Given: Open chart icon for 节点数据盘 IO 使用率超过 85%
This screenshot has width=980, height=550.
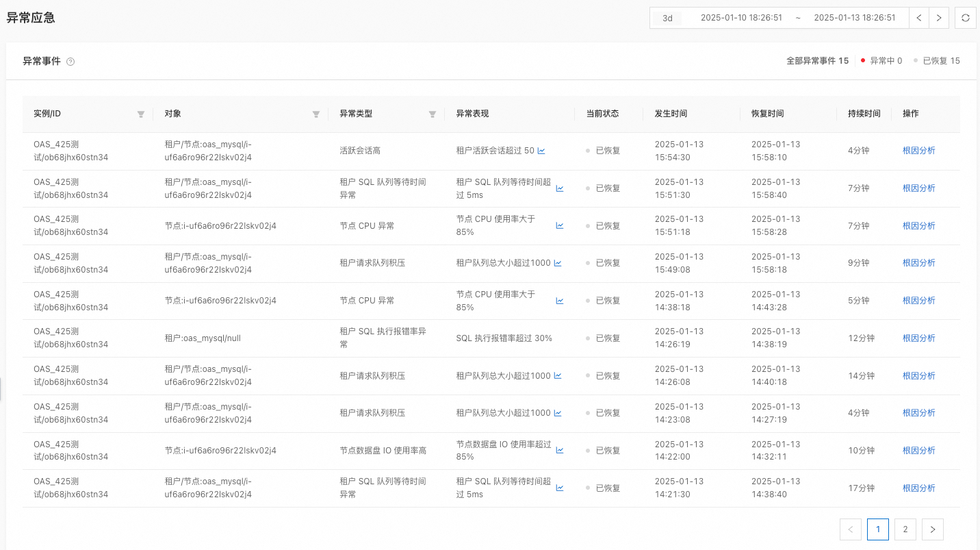Looking at the screenshot, I should point(560,451).
